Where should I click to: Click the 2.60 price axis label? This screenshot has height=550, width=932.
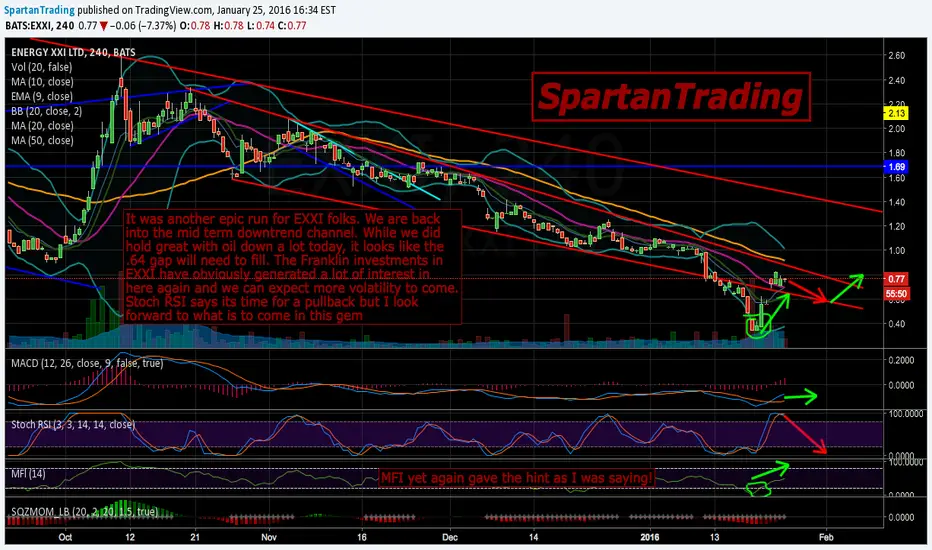pyautogui.click(x=896, y=55)
